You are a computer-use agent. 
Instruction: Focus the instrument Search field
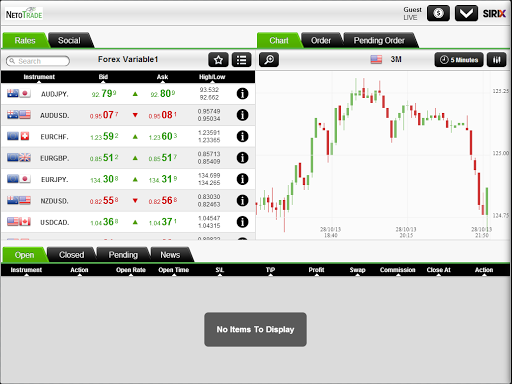click(38, 61)
